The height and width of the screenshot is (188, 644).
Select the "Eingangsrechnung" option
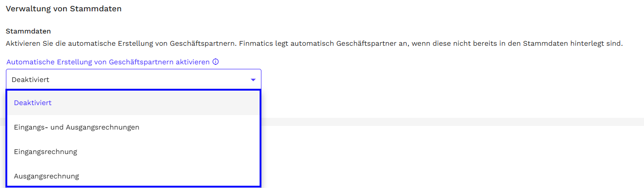[x=45, y=152]
